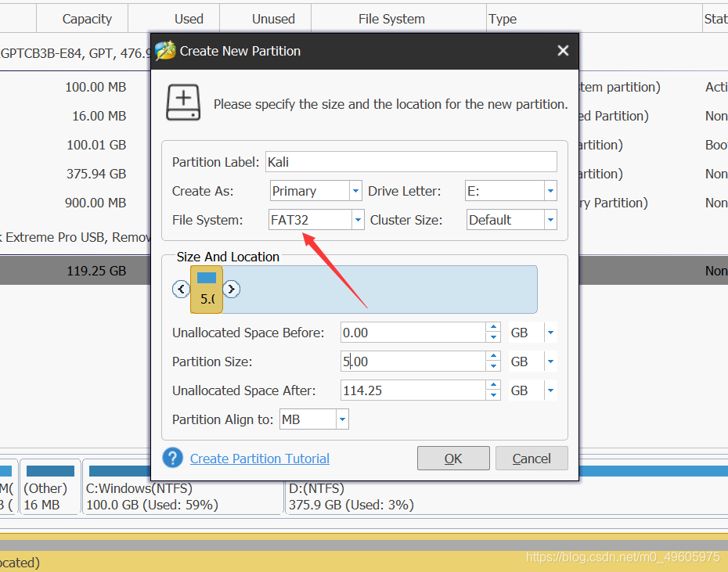Decrease Unallocated Space After with down stepper
Screen dimensions: 728x572
(x=493, y=396)
